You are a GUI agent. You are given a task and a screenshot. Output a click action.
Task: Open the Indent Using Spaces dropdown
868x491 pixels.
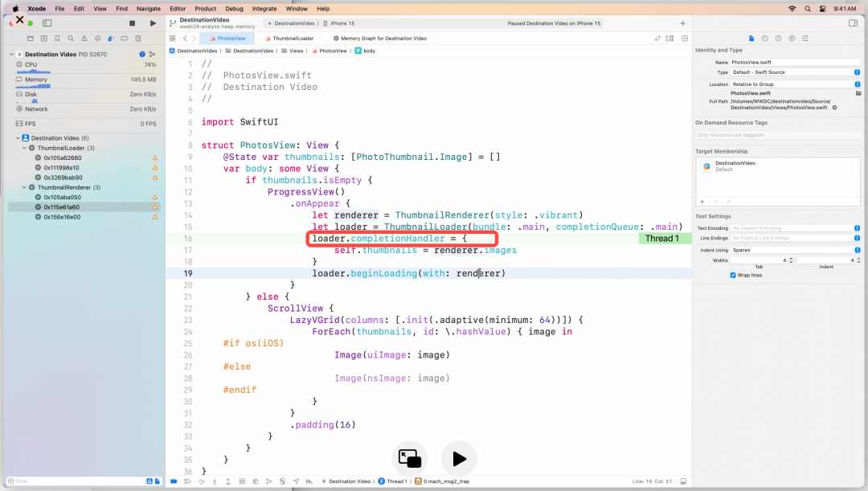(796, 250)
